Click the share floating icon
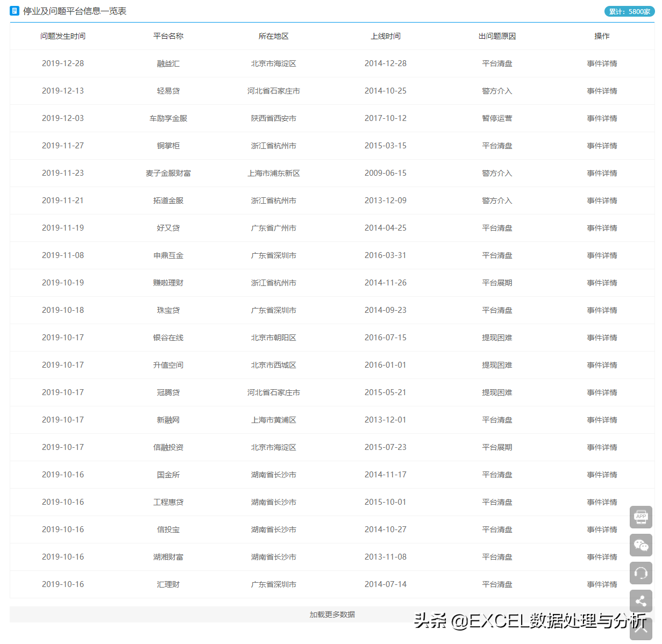Screen dimensions: 662x644 pyautogui.click(x=641, y=601)
